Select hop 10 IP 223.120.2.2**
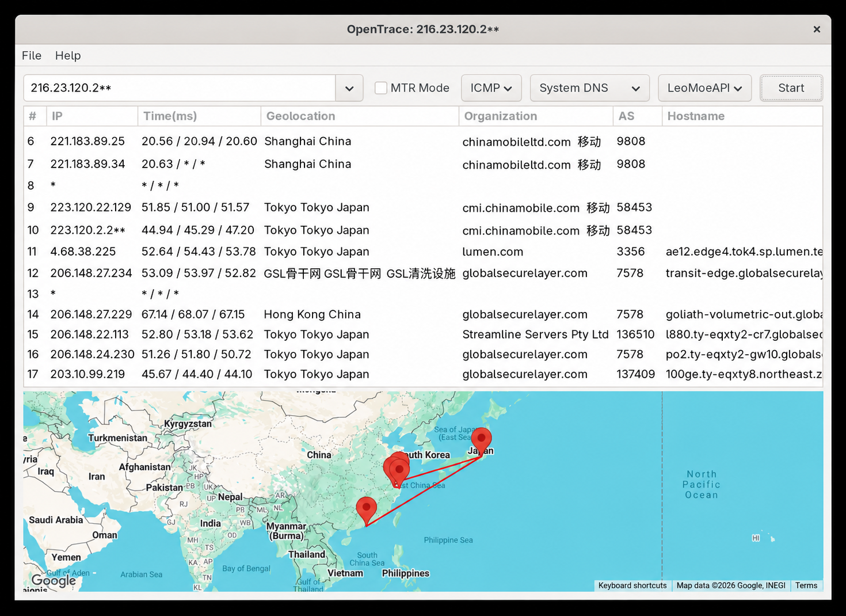 pyautogui.click(x=87, y=230)
